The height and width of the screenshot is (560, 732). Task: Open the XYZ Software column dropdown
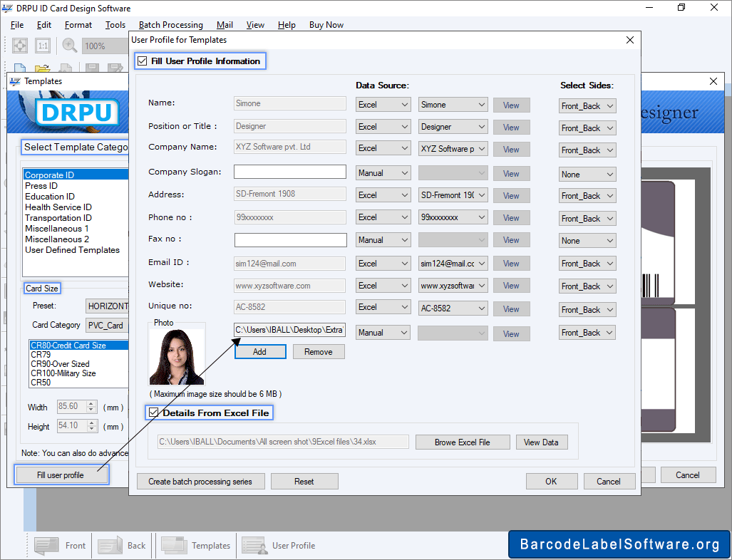(453, 148)
